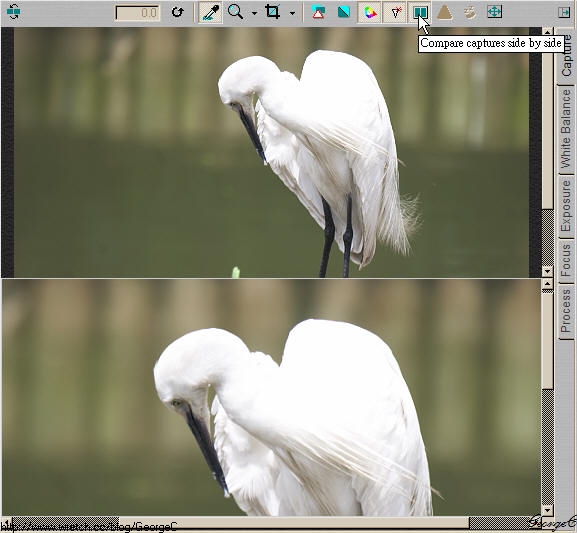Screen dimensions: 577x533
Task: Click the rotation angle input field
Action: click(x=137, y=13)
